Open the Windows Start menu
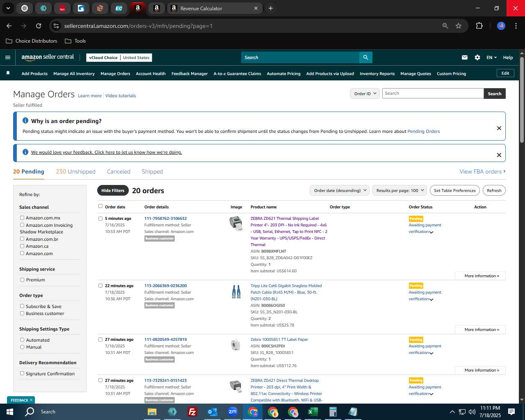Viewport: 525px width, 420px height. pyautogui.click(x=10, y=412)
